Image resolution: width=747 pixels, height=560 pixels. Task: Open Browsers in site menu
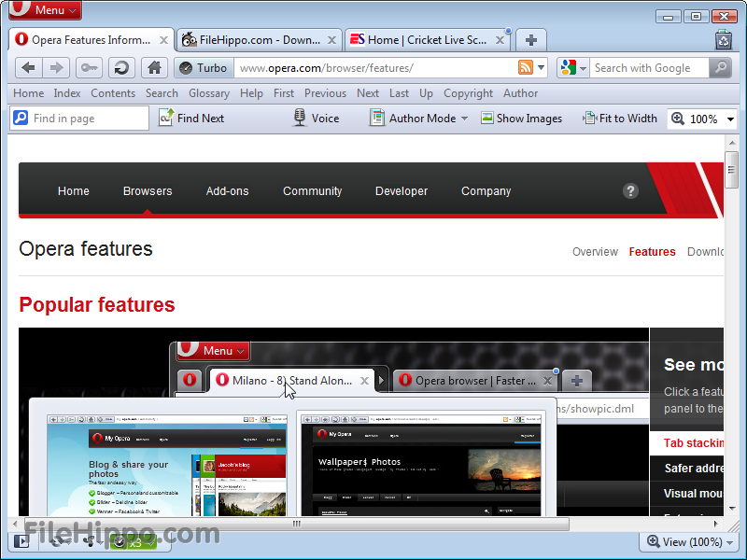(x=148, y=191)
